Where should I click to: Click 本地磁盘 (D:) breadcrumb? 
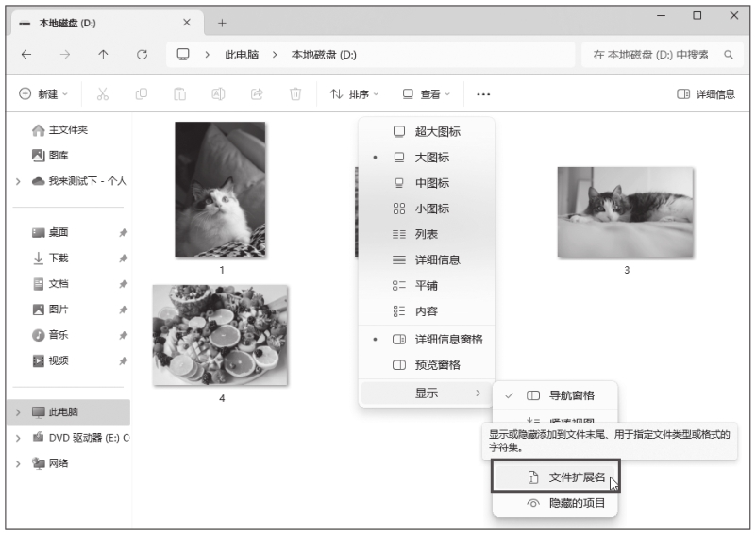pyautogui.click(x=324, y=55)
